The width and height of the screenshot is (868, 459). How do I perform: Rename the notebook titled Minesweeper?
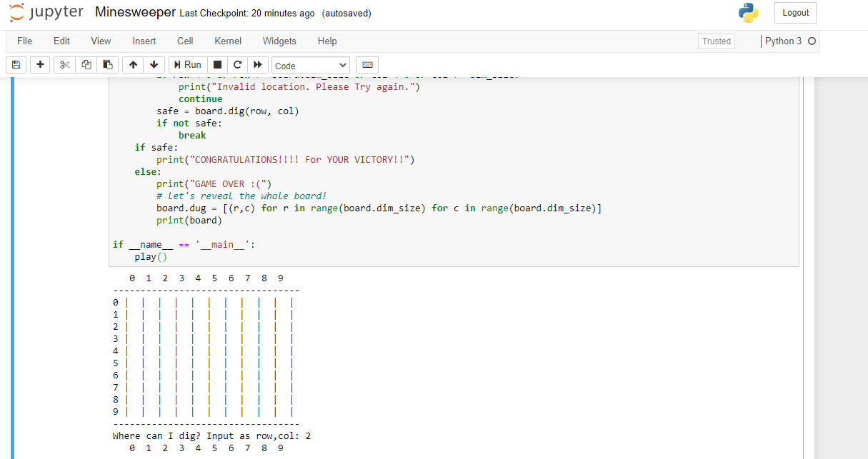(135, 13)
